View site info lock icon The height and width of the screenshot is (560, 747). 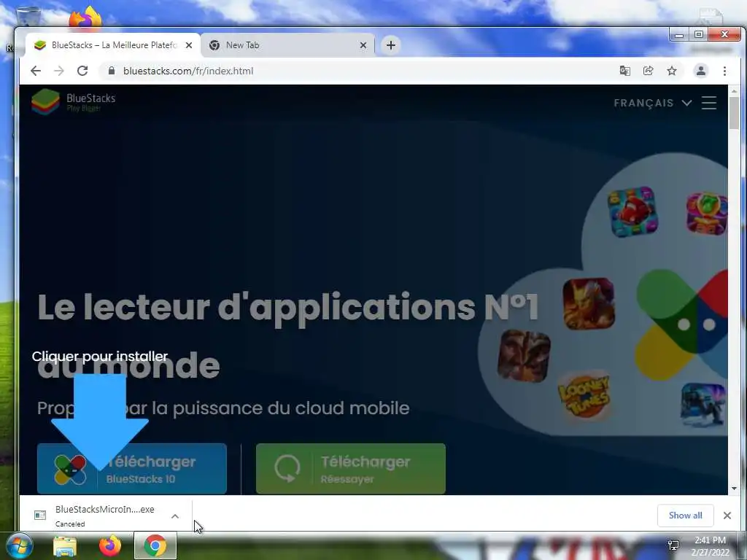(112, 71)
